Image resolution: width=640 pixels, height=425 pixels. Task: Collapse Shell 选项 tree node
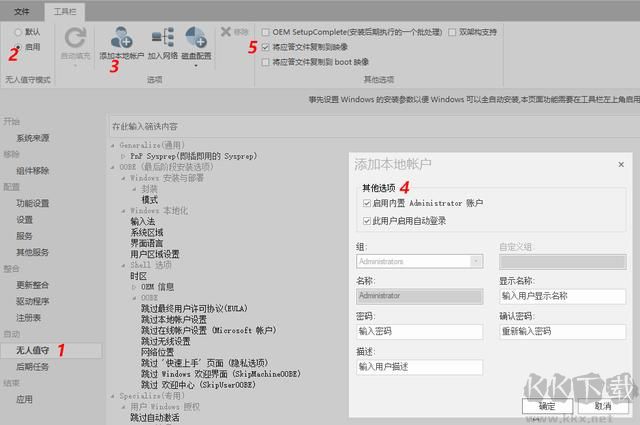tap(123, 265)
